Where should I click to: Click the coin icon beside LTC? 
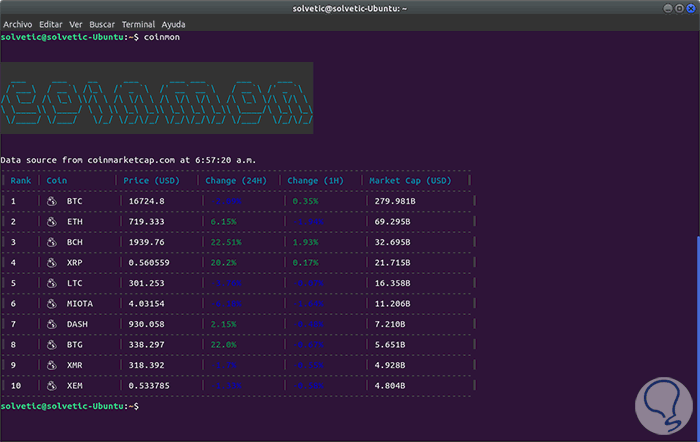(51, 283)
